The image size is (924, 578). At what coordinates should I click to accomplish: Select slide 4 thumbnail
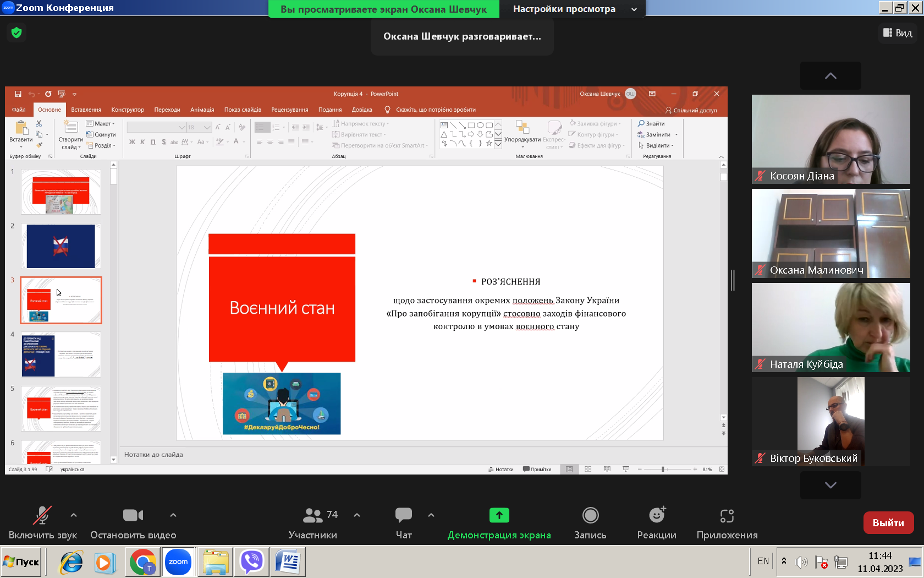point(61,355)
